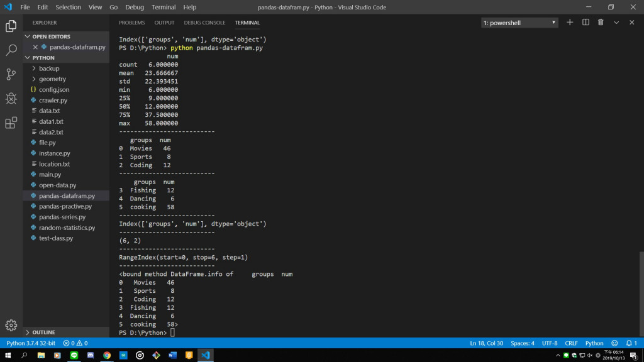644x362 pixels.
Task: Open the Selection menu
Action: 68,7
